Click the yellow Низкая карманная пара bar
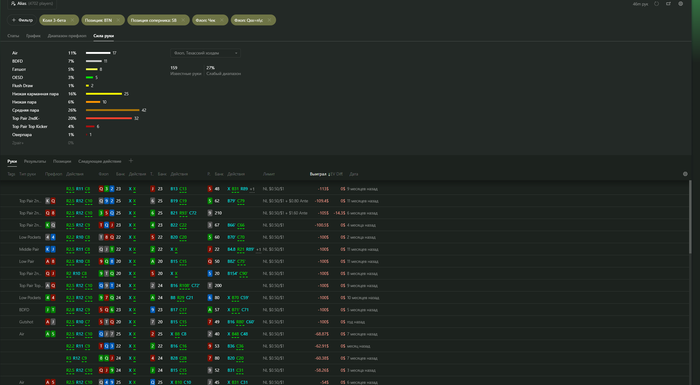 point(104,94)
